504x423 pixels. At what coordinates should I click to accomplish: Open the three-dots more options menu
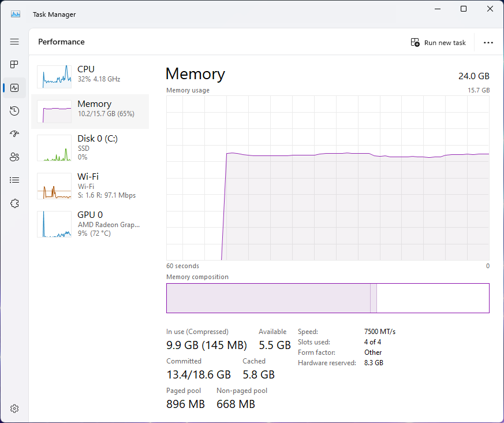pyautogui.click(x=488, y=43)
